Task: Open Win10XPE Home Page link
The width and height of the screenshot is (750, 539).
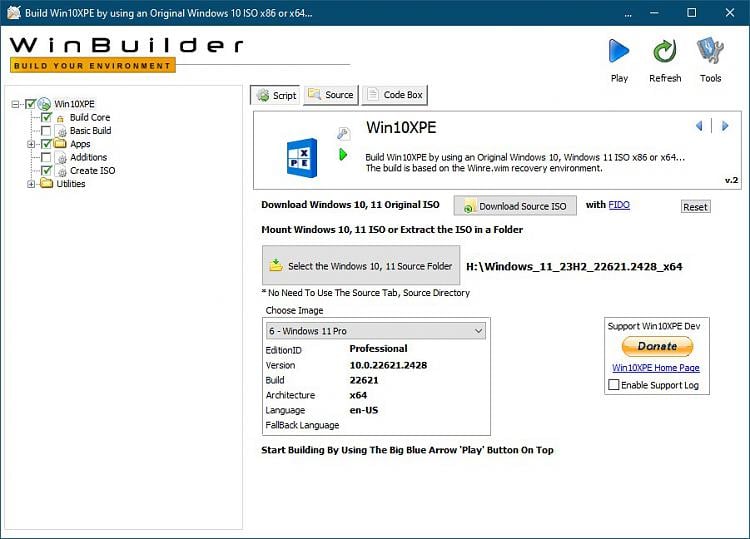Action: pyautogui.click(x=656, y=367)
